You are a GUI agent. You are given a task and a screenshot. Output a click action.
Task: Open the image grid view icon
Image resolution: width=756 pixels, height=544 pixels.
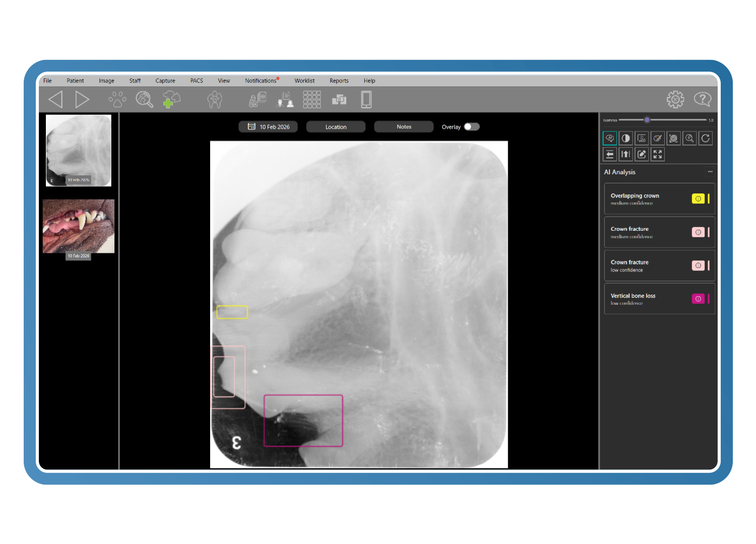[311, 99]
